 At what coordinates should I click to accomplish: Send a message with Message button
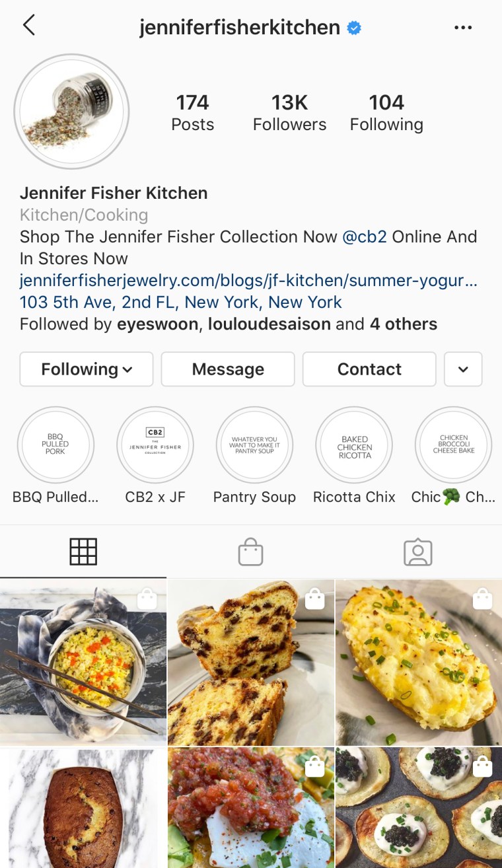point(228,369)
